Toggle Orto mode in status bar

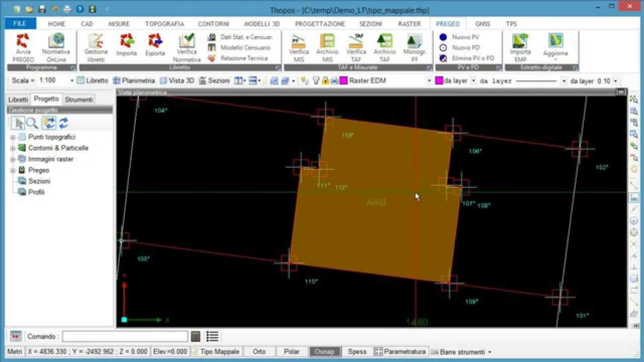pos(259,352)
